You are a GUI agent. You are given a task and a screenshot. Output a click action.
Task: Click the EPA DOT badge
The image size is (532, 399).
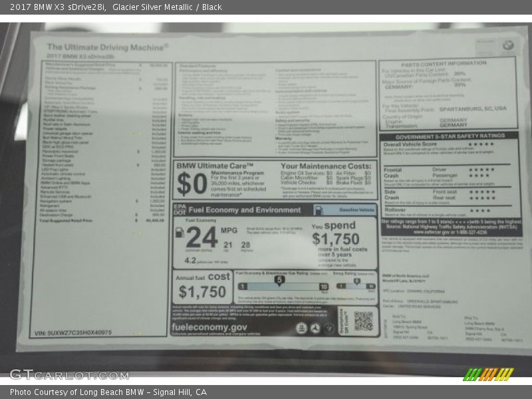(179, 209)
